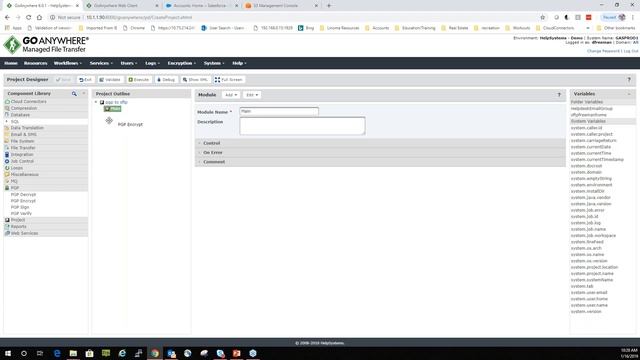Collapse the Variables panel
This screenshot has width=640, height=360.
tap(629, 94)
